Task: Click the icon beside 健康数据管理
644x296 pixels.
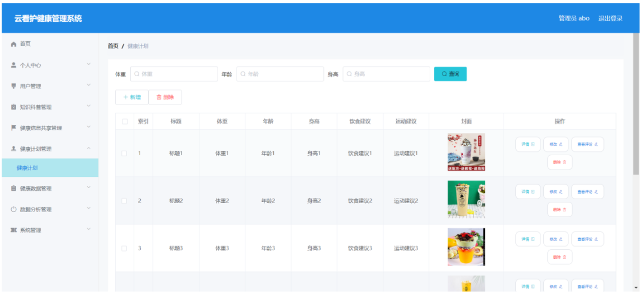Action: tap(13, 188)
